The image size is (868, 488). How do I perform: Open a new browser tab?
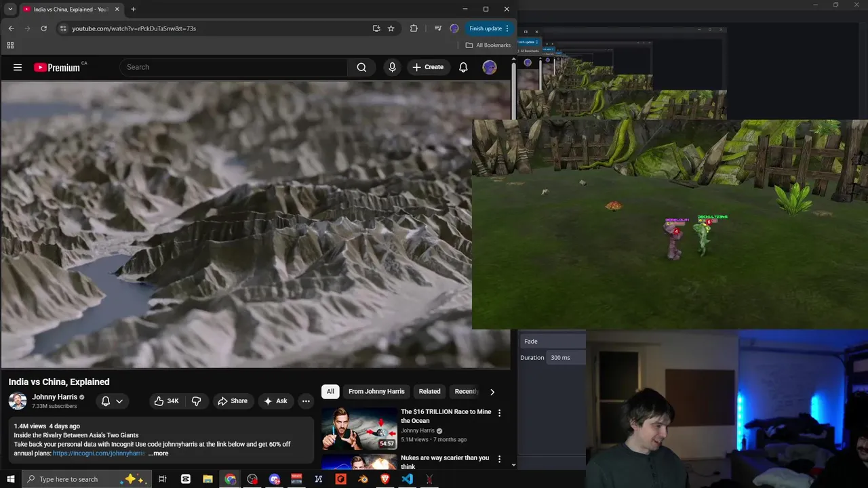133,9
